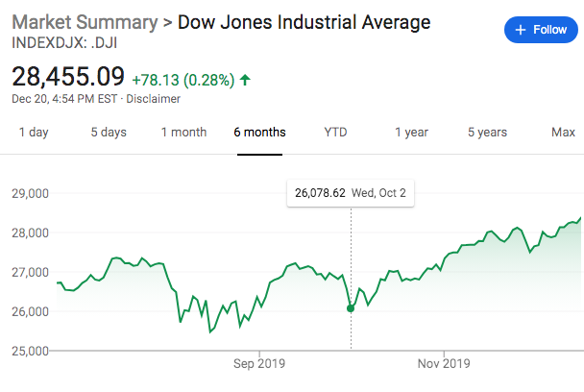Select the 5 days range tab
Viewport: 584px width, 392px height.
pyautogui.click(x=109, y=133)
